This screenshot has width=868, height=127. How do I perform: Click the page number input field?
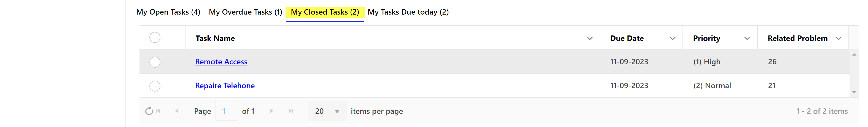click(x=226, y=111)
